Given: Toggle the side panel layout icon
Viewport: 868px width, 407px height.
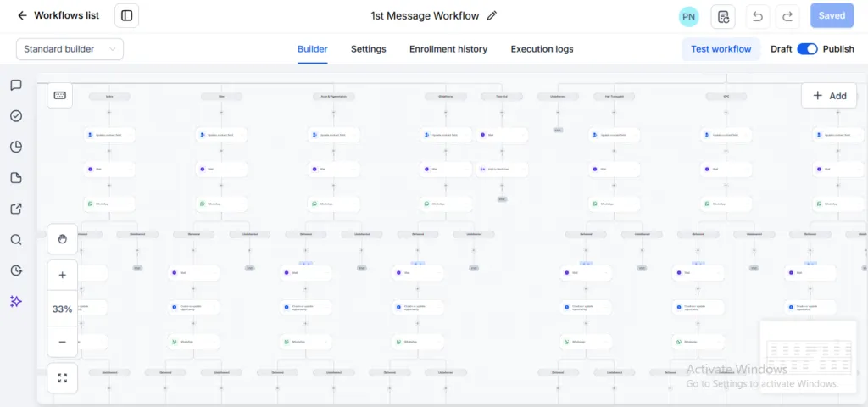Looking at the screenshot, I should tap(127, 15).
